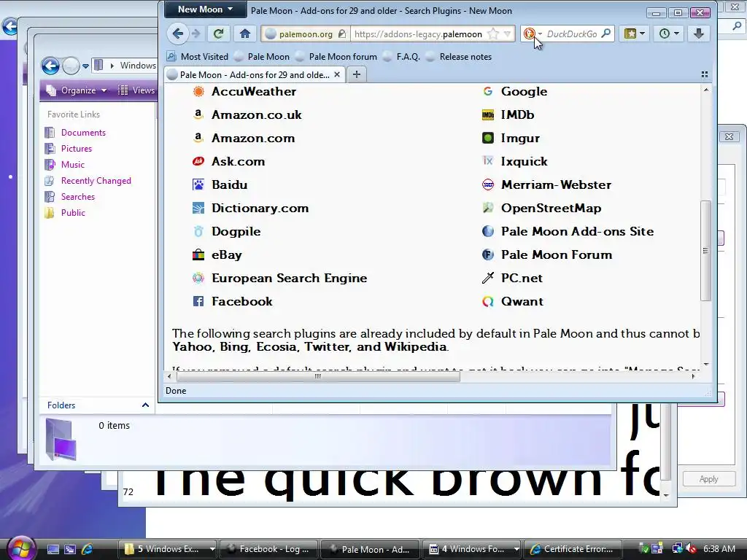Open the Views menu in Explorer
747x560 pixels.
tap(136, 90)
